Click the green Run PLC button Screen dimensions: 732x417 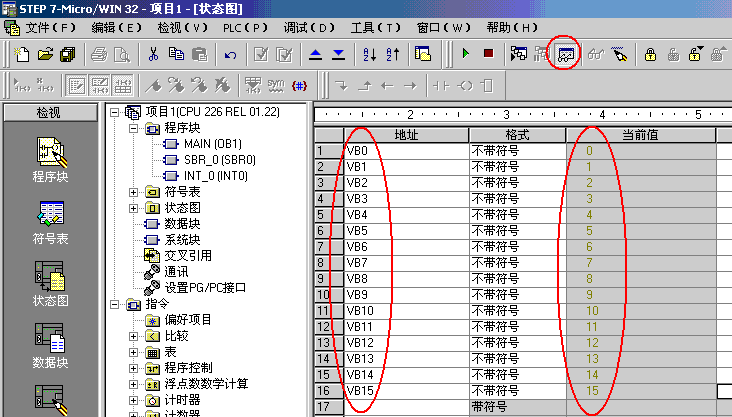466,53
